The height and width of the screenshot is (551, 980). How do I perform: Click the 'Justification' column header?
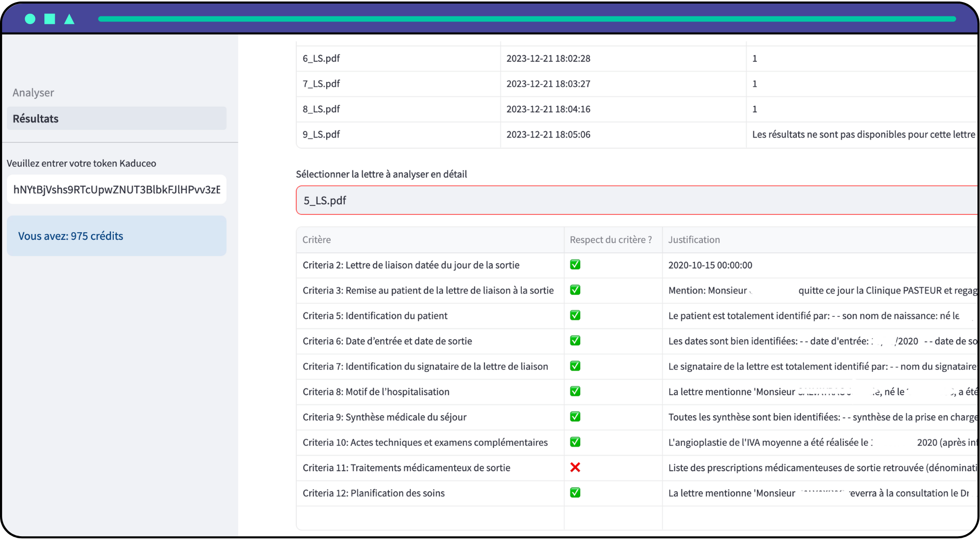pos(694,239)
